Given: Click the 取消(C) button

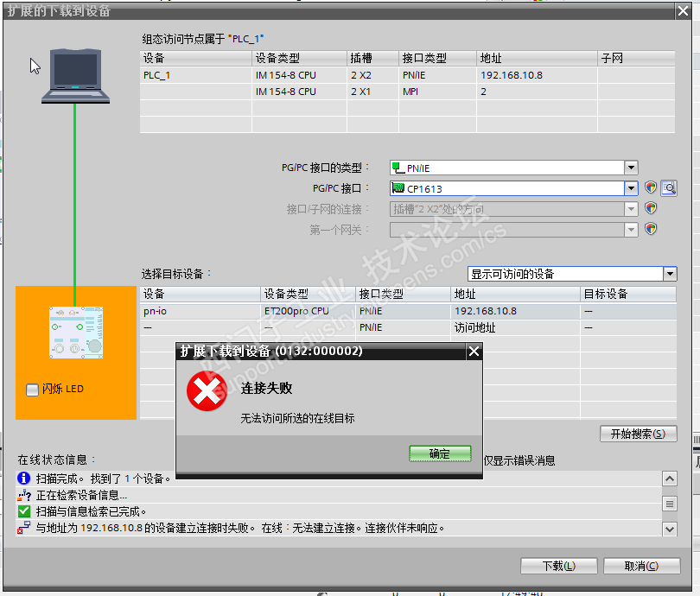Looking at the screenshot, I should [x=641, y=566].
